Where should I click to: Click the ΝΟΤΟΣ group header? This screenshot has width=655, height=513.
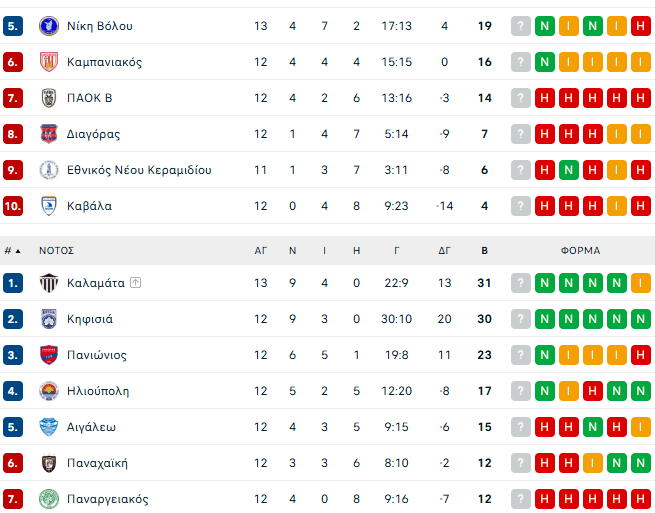click(x=57, y=251)
